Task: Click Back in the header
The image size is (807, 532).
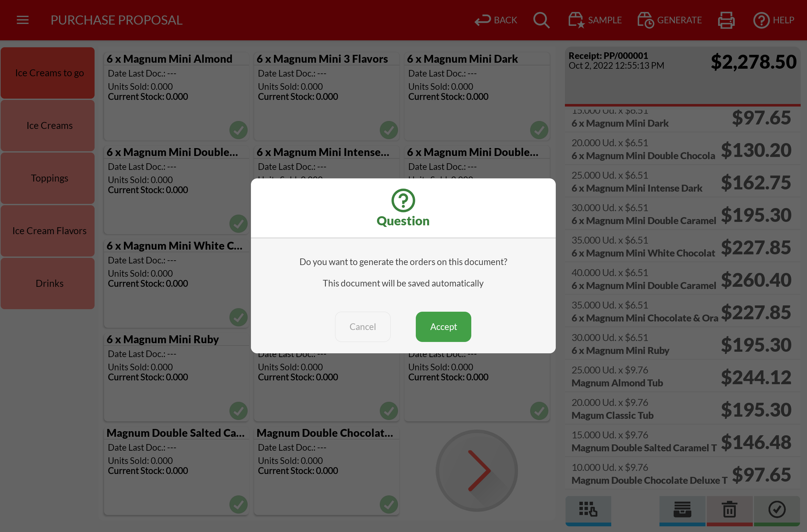Action: point(496,20)
